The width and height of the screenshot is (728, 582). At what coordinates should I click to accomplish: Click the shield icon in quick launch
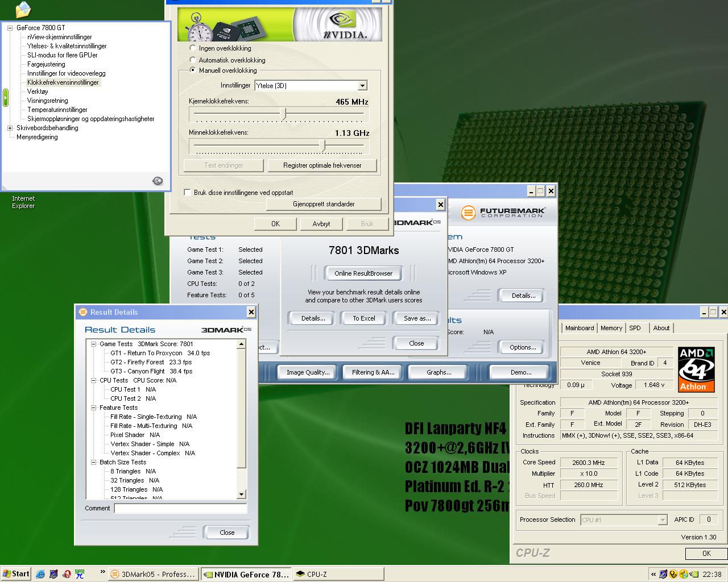[x=53, y=574]
